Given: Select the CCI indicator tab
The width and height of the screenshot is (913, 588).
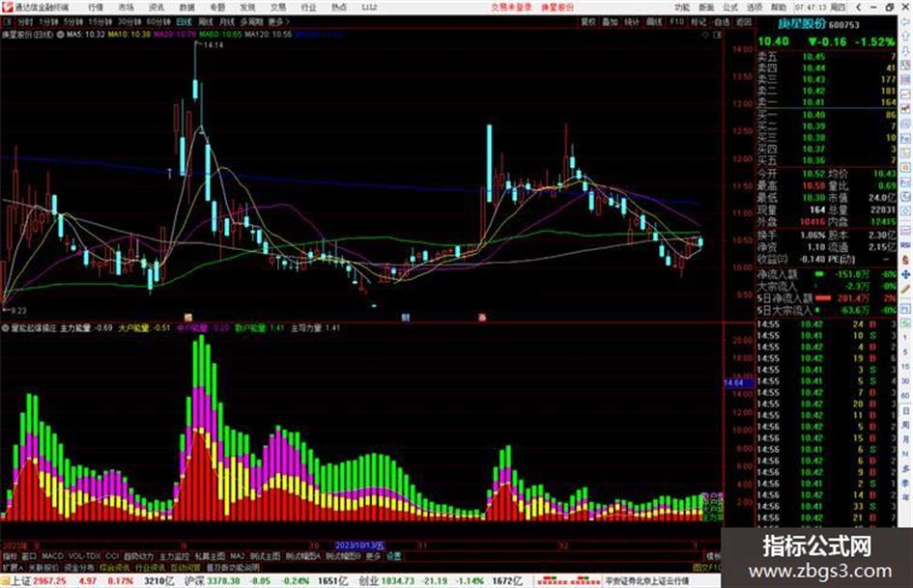Looking at the screenshot, I should pyautogui.click(x=112, y=556).
